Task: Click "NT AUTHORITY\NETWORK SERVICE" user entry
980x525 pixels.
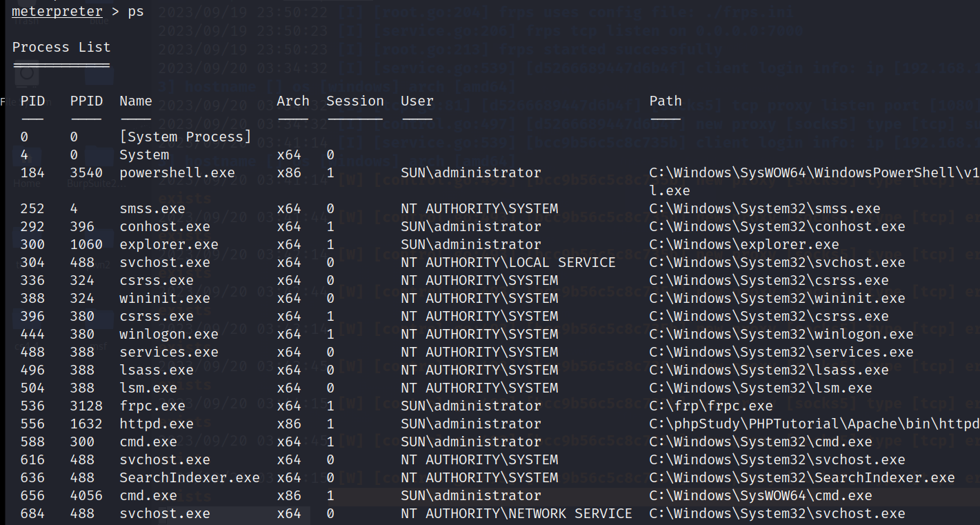Action: (517, 513)
